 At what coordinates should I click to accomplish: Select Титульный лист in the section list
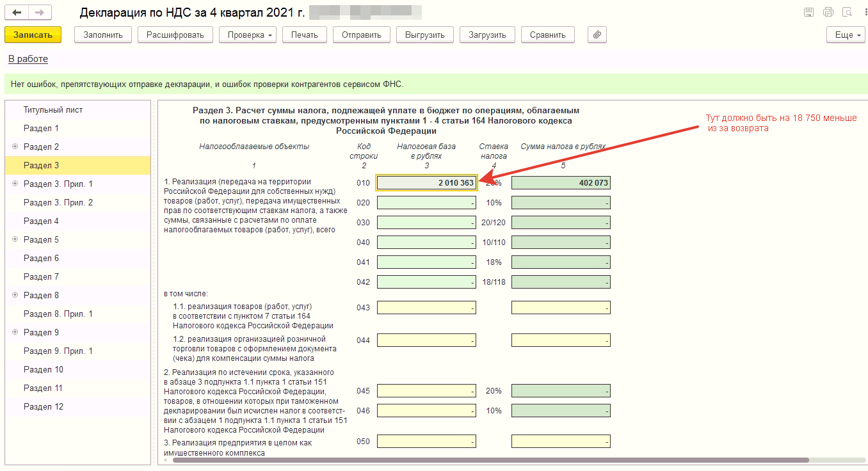point(53,109)
